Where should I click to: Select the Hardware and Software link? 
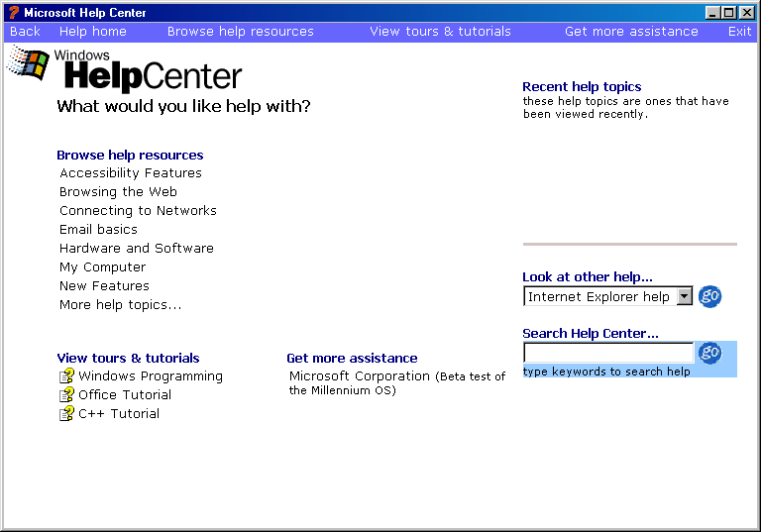[x=137, y=249]
